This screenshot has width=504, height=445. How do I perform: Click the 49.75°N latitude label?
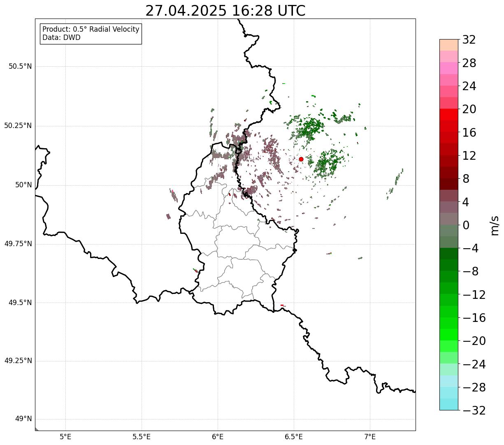[x=18, y=244]
